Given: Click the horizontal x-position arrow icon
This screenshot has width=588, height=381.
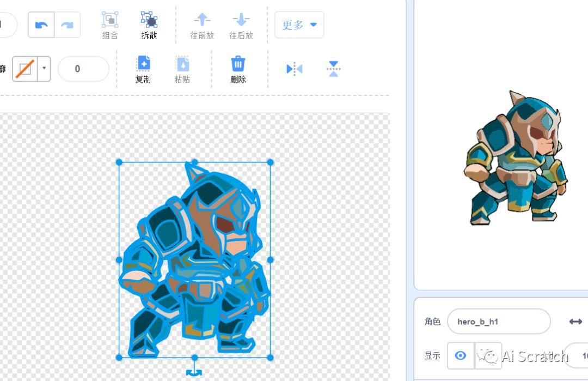Looking at the screenshot, I should [x=575, y=322].
